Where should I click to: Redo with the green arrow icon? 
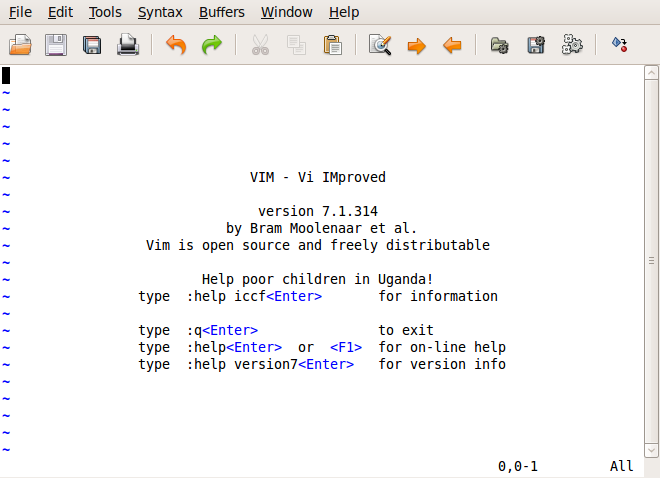coord(212,45)
